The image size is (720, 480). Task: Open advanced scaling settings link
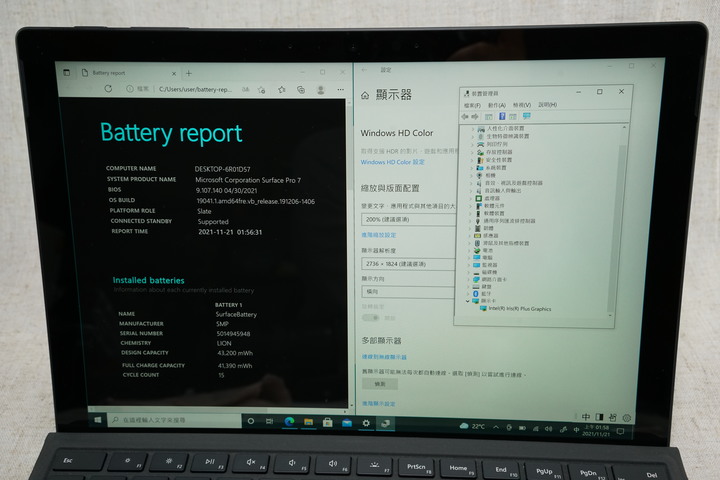click(x=379, y=235)
